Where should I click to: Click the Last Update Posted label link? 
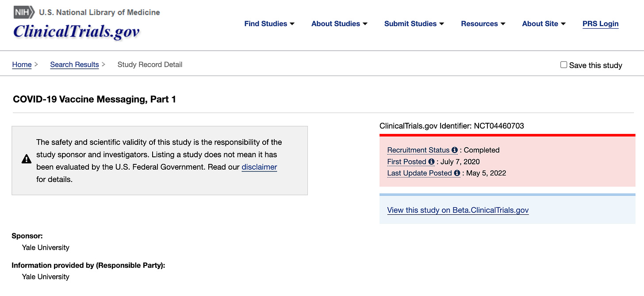(x=419, y=173)
